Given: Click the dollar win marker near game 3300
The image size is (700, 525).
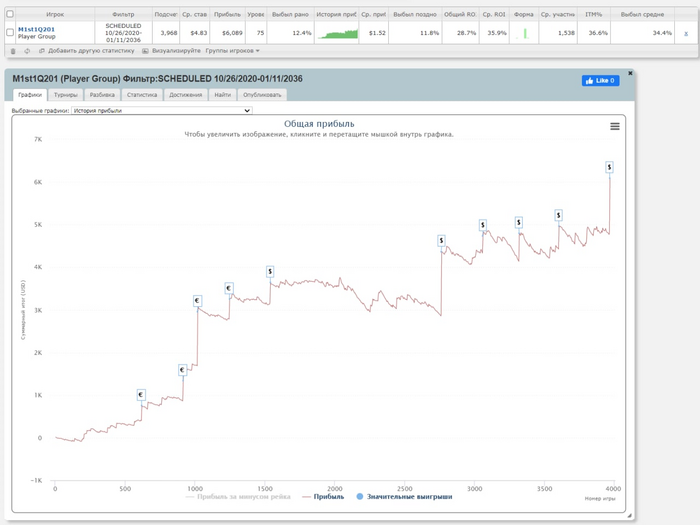Looking at the screenshot, I should [x=518, y=222].
